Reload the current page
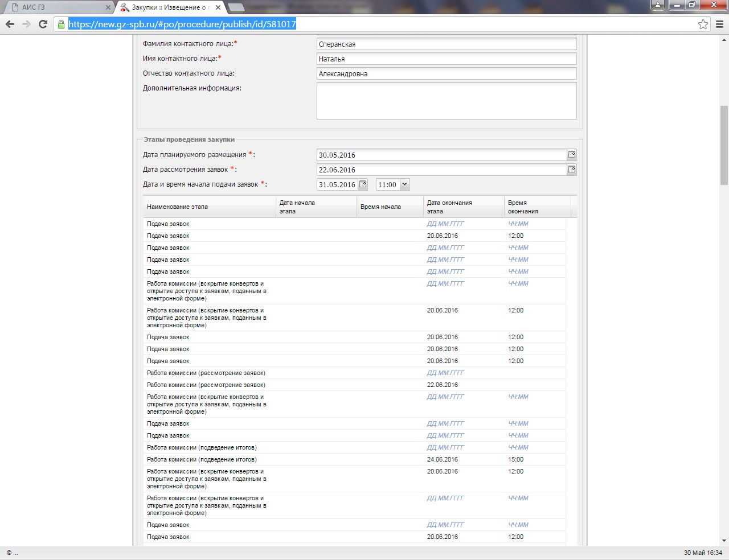 [x=43, y=24]
